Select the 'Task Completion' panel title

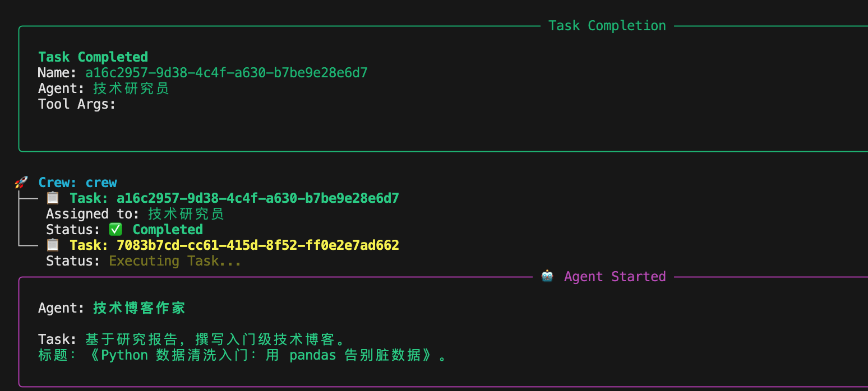click(x=607, y=26)
